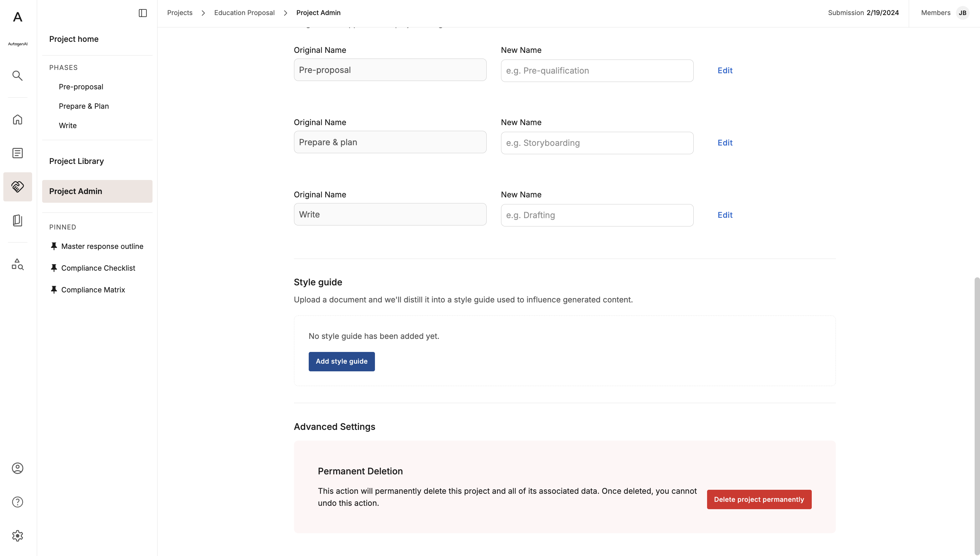Go to home icon in left rail

pyautogui.click(x=18, y=119)
